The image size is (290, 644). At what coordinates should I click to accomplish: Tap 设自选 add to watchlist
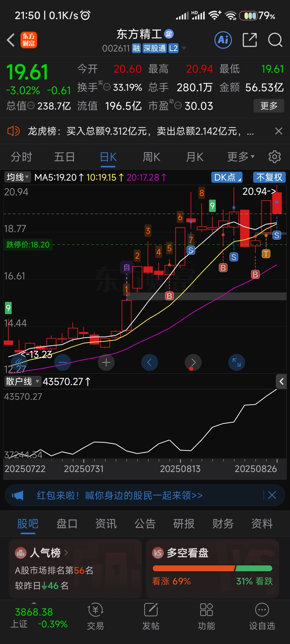[x=262, y=616]
